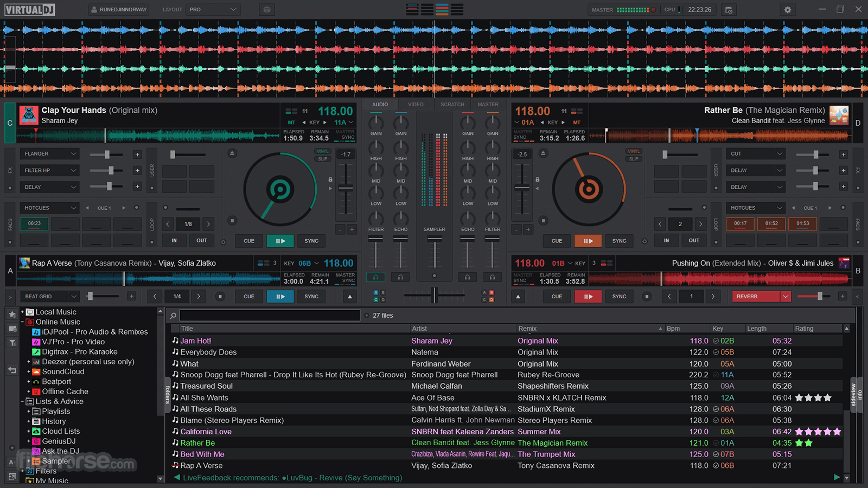Click the stop button under deck C jogwheel
Screen dimensions: 868x488
(232, 221)
